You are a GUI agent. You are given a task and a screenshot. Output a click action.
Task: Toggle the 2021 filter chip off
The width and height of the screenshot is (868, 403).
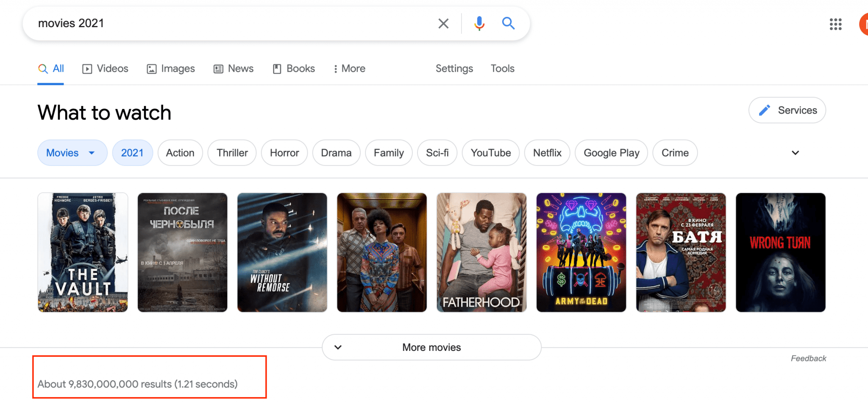tap(133, 153)
